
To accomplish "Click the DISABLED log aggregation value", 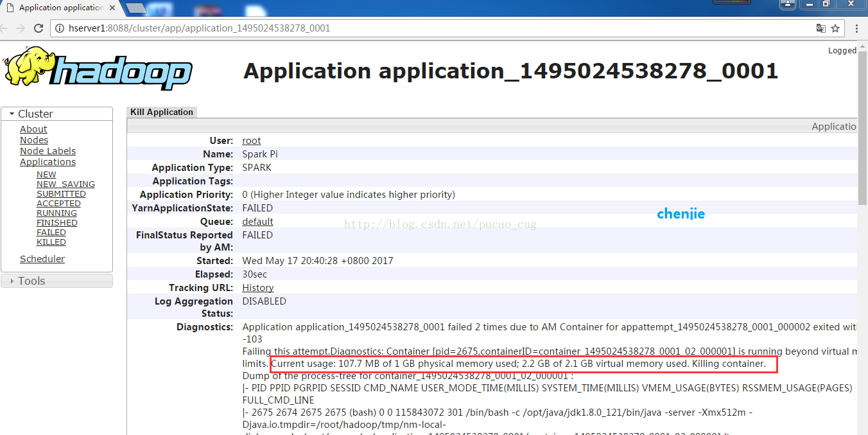I will tap(264, 301).
